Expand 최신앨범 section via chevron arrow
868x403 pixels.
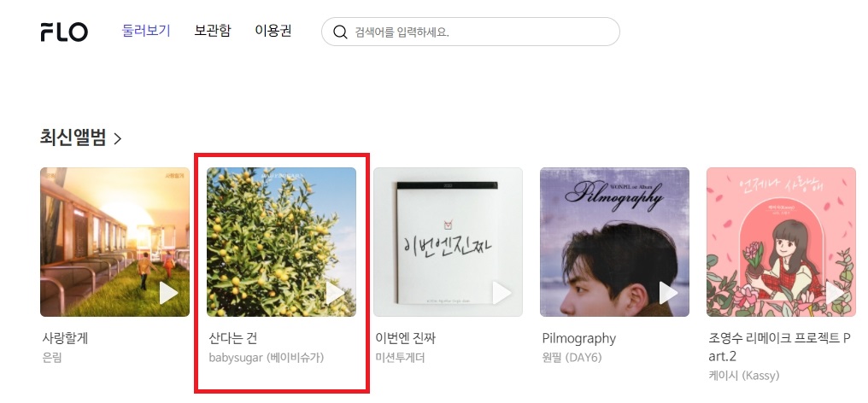pos(117,137)
